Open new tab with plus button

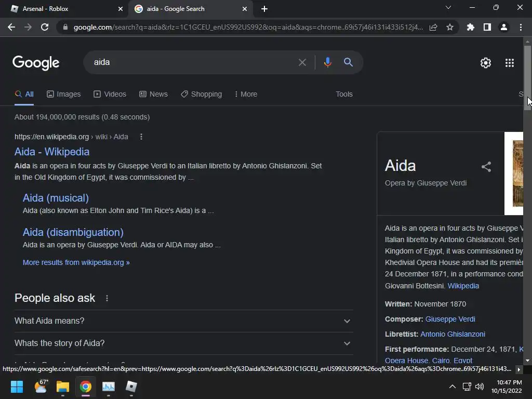[x=264, y=9]
